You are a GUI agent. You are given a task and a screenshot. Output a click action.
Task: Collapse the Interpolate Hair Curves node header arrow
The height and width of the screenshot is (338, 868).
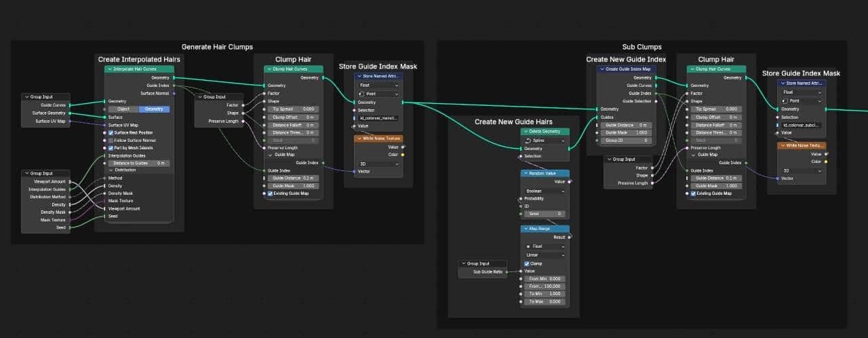pyautogui.click(x=108, y=69)
